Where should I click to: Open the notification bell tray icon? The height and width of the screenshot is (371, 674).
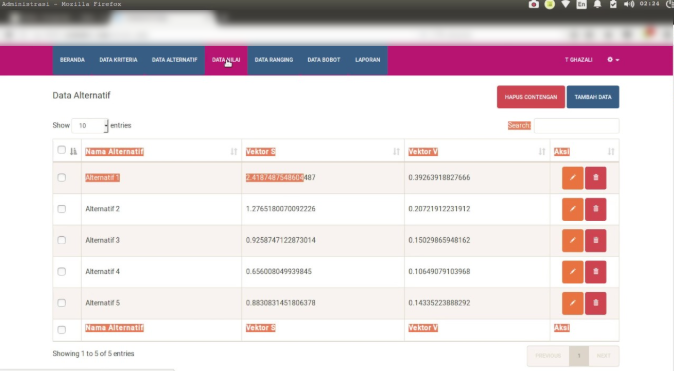[x=597, y=4]
